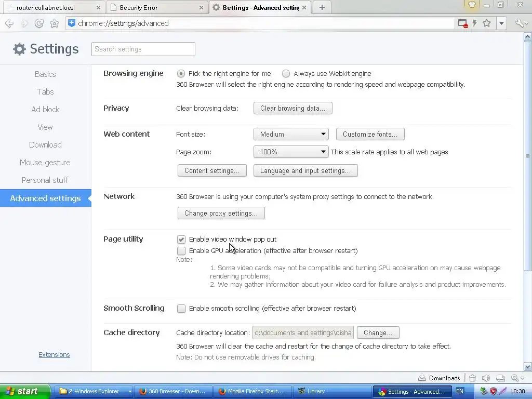Open the Page zoom 100% dropdown
532x399 pixels.
click(x=291, y=152)
